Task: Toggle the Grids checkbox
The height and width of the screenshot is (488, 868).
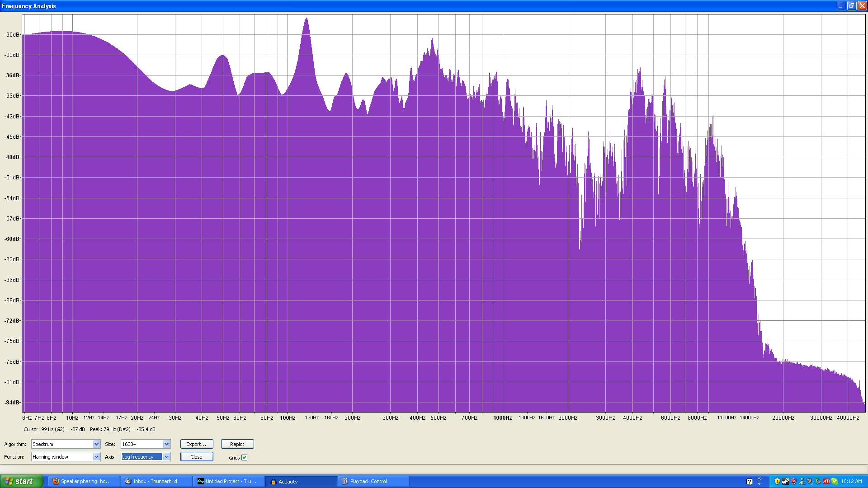Action: [x=245, y=457]
